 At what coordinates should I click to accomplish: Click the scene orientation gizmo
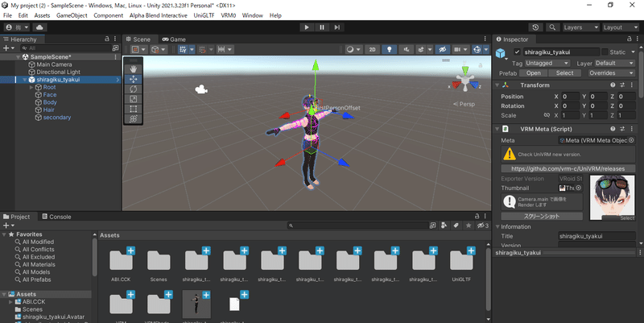coord(465,78)
